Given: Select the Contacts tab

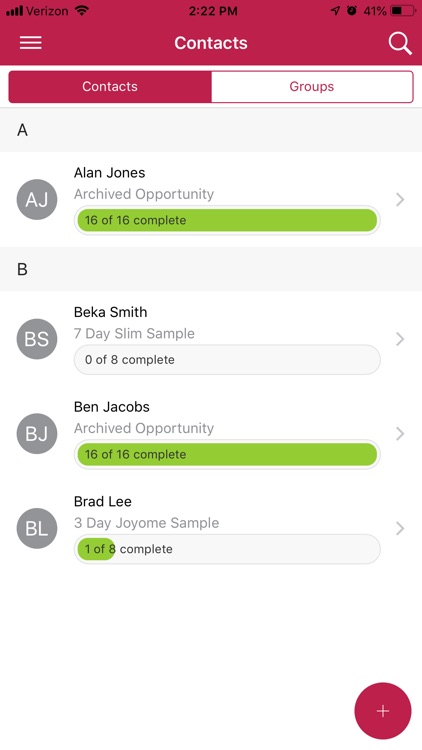Looking at the screenshot, I should [110, 87].
